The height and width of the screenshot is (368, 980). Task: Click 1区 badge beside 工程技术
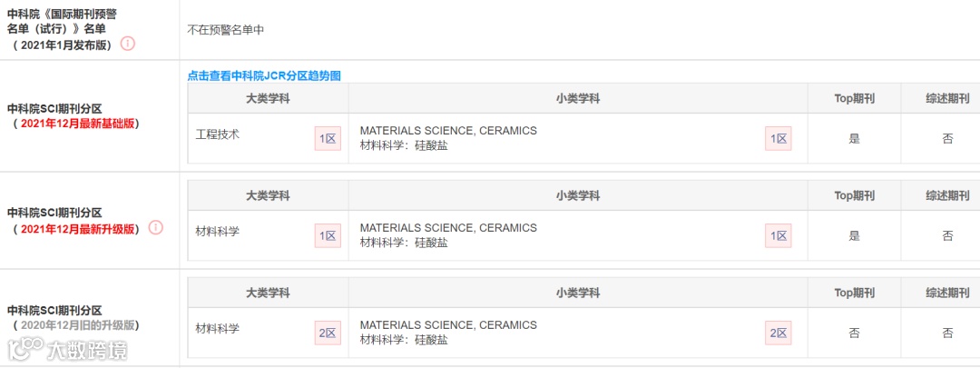point(328,139)
